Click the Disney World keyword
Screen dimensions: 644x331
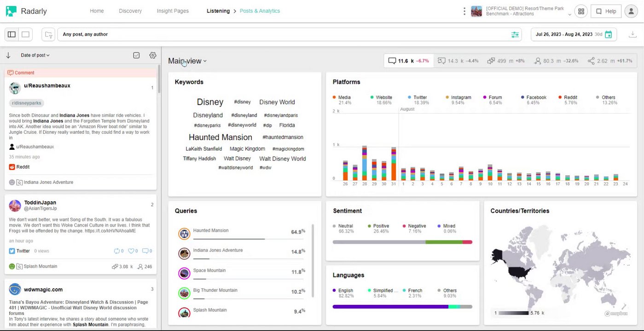point(277,102)
